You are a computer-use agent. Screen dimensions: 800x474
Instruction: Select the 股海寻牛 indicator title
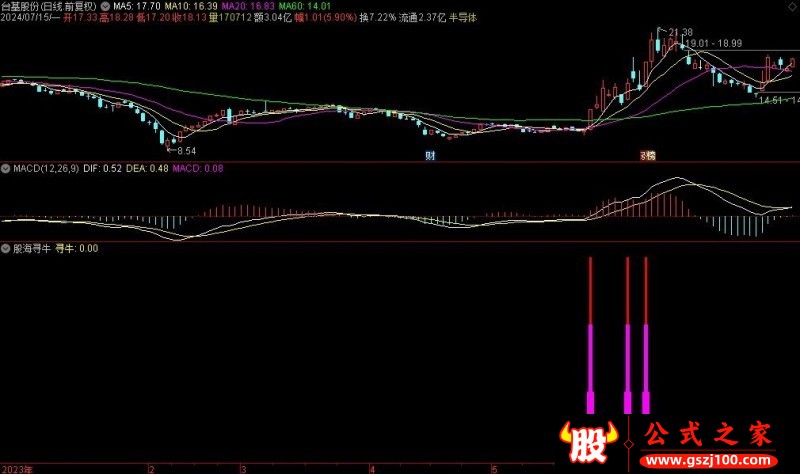click(x=32, y=248)
